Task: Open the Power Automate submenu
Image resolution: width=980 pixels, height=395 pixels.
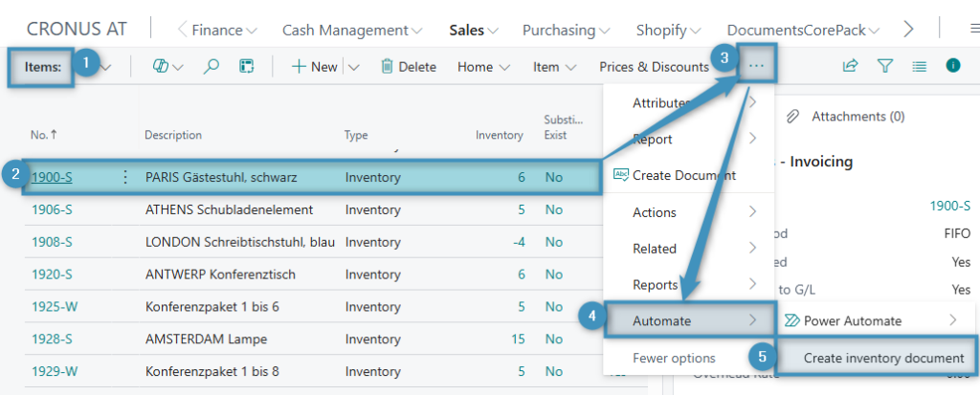Action: 875,320
